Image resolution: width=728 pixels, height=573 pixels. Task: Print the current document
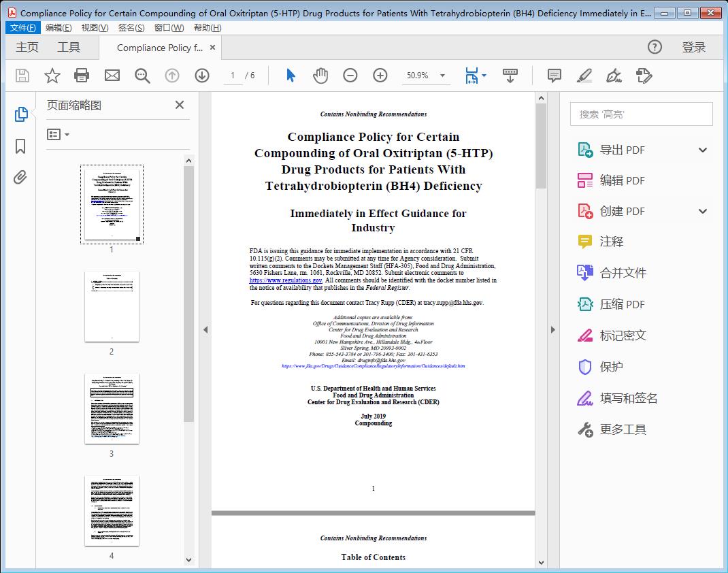(x=82, y=76)
